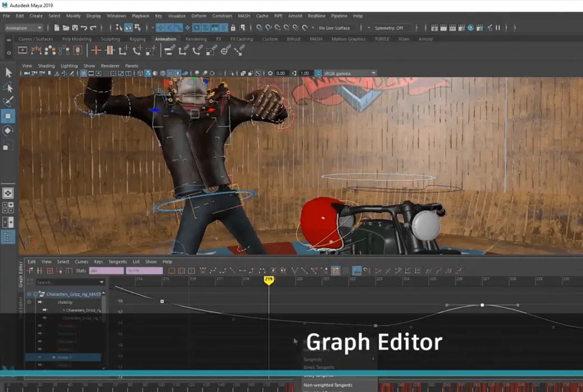Open the Windows menu
Screen dimensions: 583x392
coord(117,16)
